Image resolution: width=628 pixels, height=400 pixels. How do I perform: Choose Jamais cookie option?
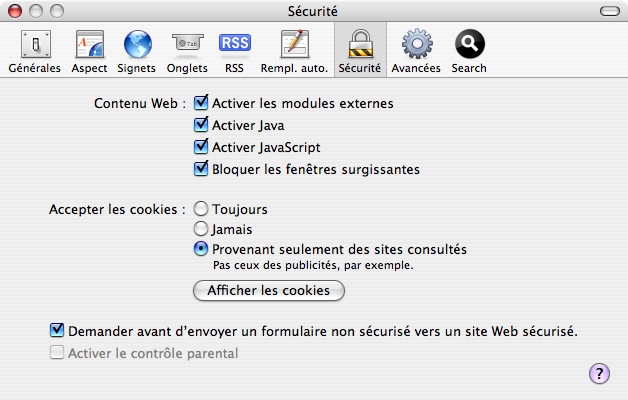click(x=201, y=229)
